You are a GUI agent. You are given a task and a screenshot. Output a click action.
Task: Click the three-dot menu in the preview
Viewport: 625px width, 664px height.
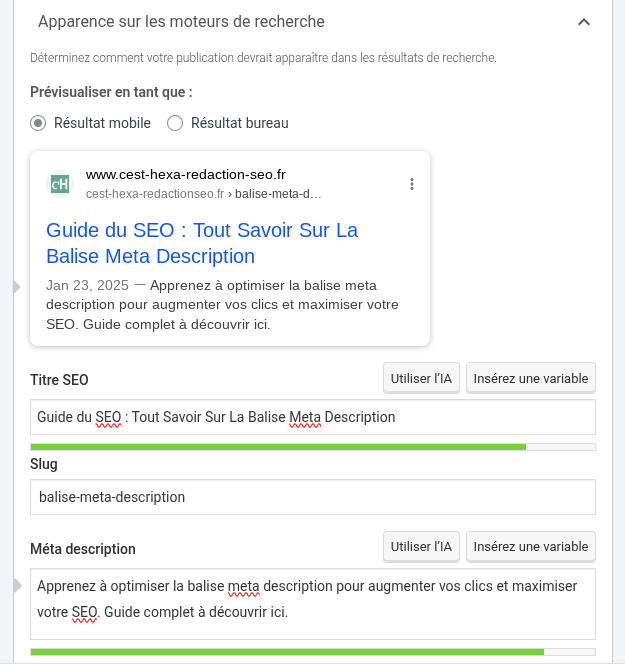tap(412, 184)
